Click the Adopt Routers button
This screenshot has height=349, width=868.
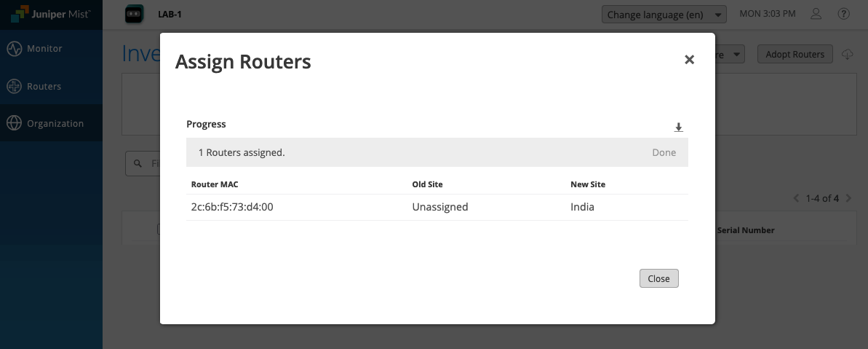pyautogui.click(x=795, y=55)
